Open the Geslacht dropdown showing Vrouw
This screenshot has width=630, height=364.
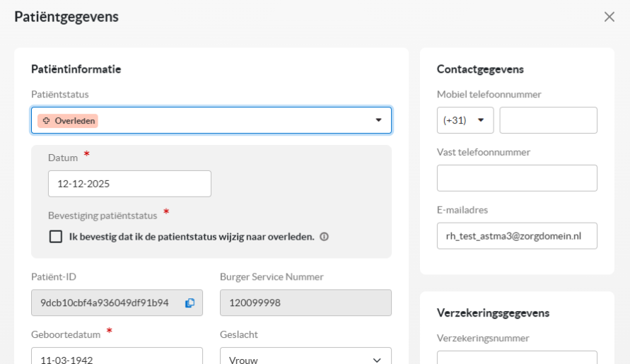pyautogui.click(x=305, y=358)
